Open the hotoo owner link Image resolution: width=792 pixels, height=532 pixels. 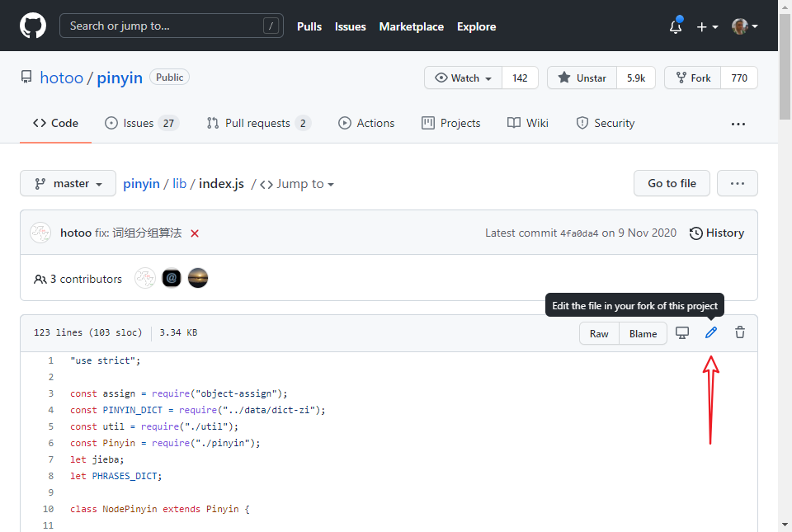(x=61, y=78)
